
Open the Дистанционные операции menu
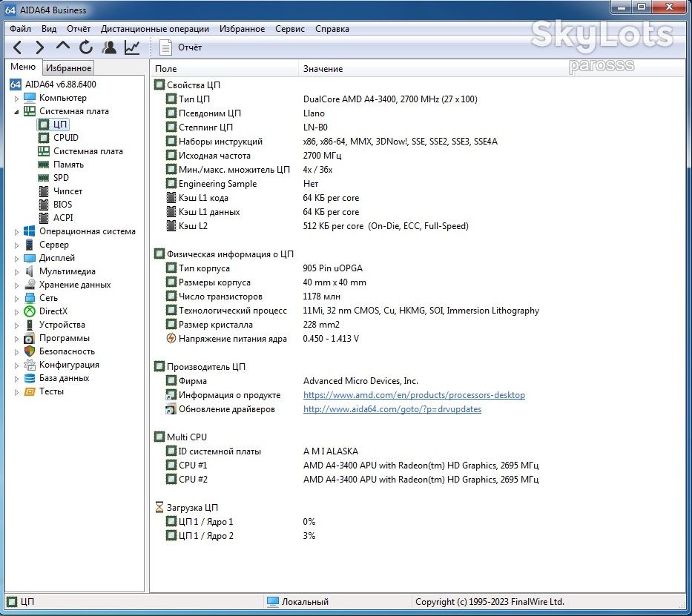(x=155, y=29)
